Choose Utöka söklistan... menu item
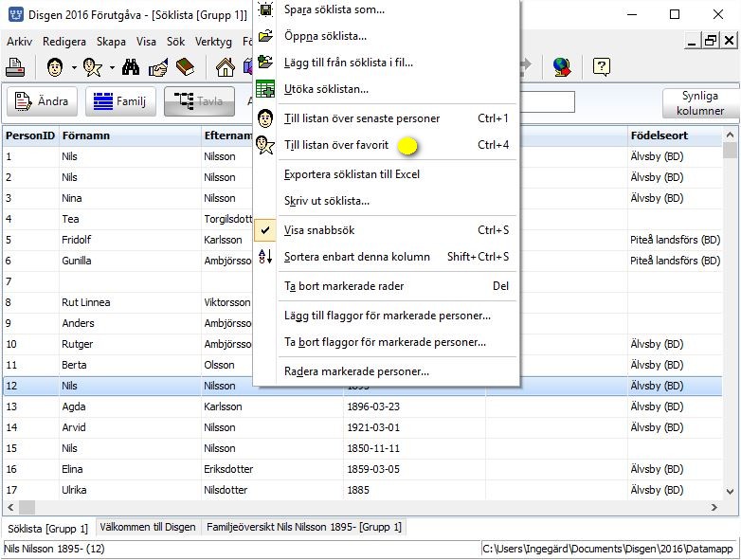 point(387,89)
